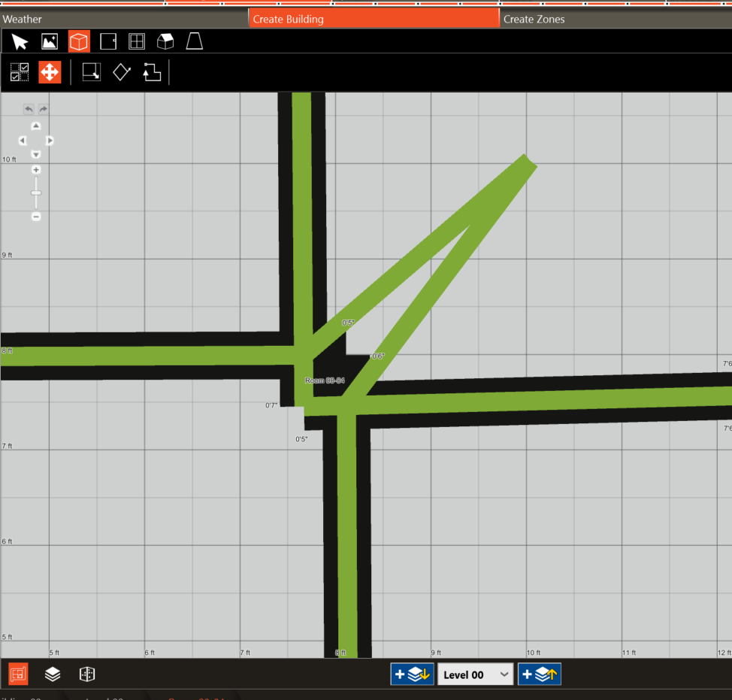The height and width of the screenshot is (700, 732).
Task: Click the import background image tool
Action: tap(50, 41)
